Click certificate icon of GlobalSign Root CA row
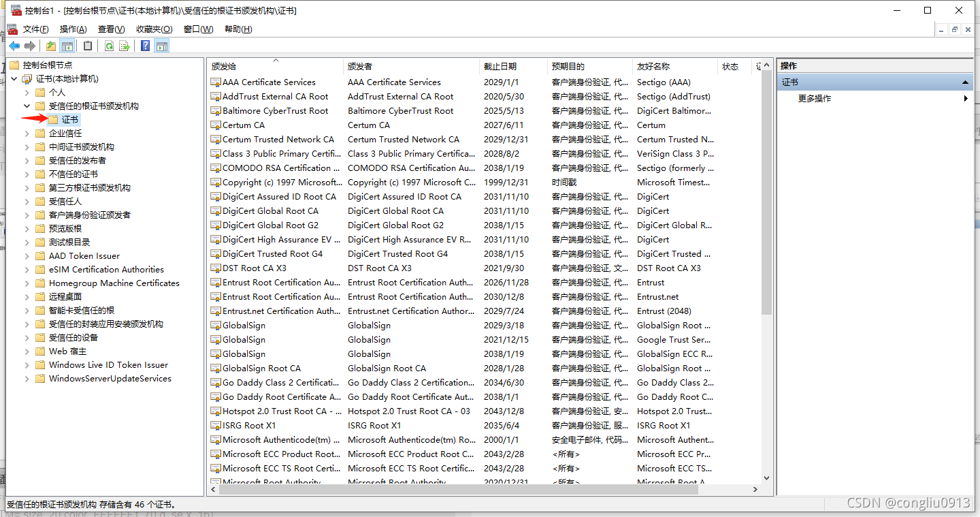This screenshot has height=517, width=980. 216,368
